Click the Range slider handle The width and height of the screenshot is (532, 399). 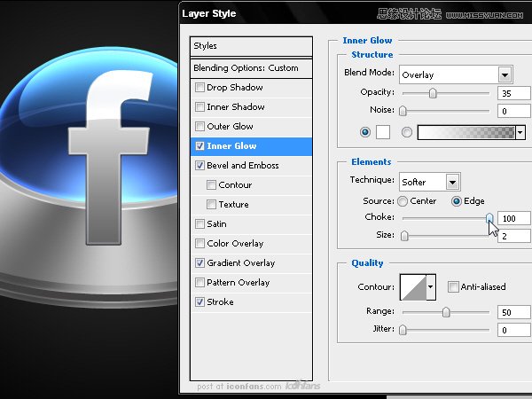pos(446,312)
